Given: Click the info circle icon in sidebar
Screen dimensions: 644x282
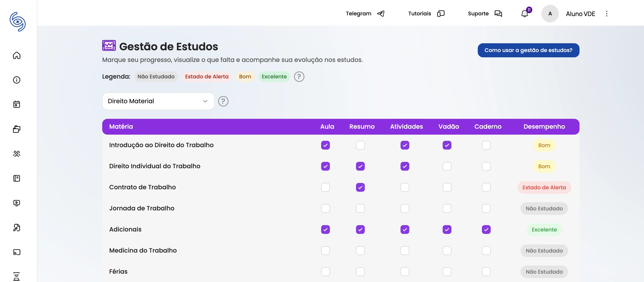Looking at the screenshot, I should pyautogui.click(x=16, y=80).
